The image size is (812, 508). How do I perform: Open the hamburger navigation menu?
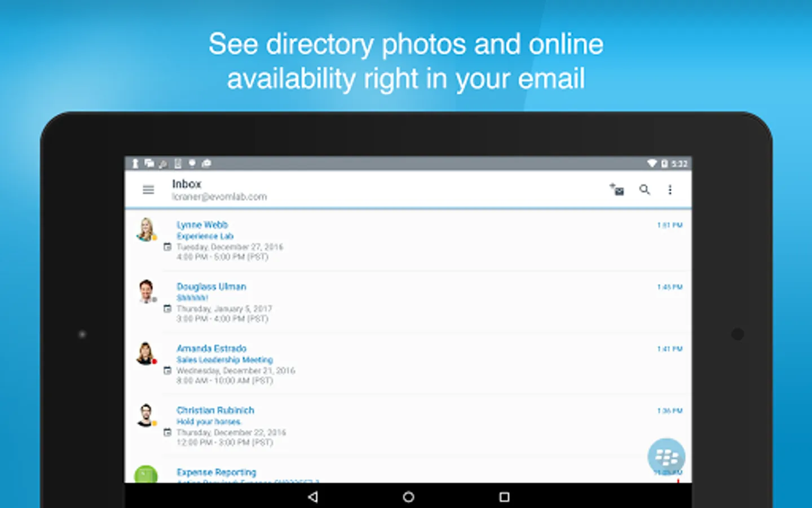[x=148, y=190]
